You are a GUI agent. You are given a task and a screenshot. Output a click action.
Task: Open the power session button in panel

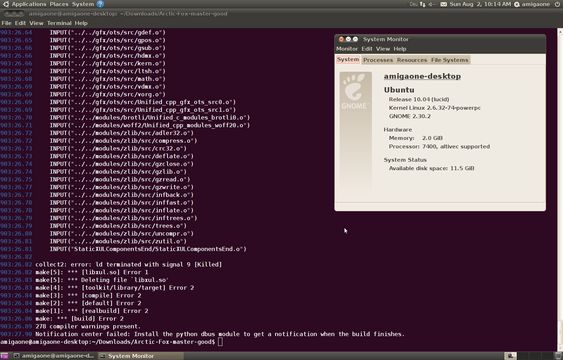point(557,4)
